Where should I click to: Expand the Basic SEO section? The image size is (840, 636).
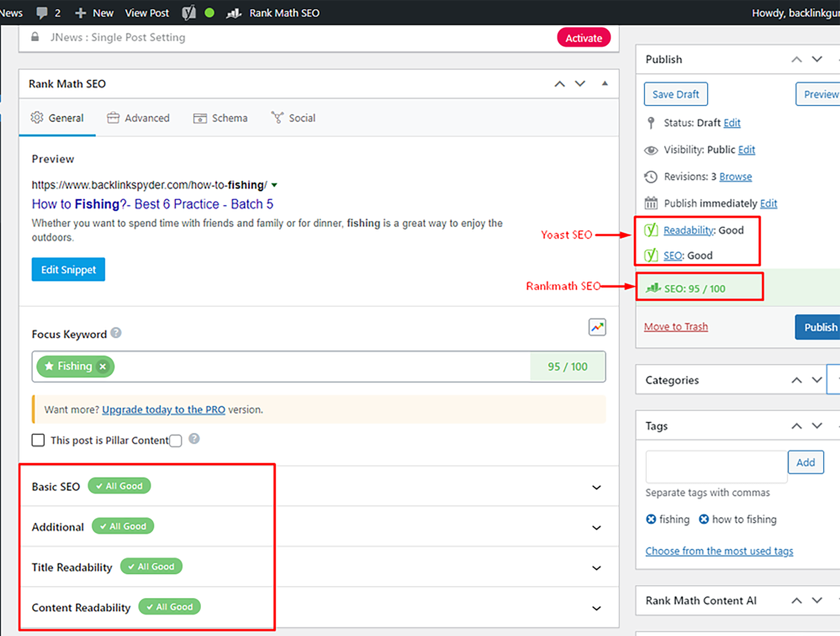click(597, 487)
